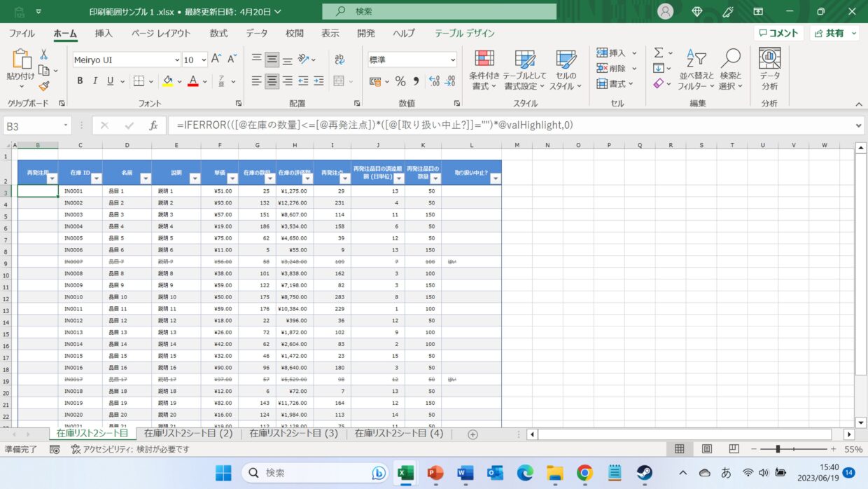Click the 検索と選択 button
Viewport: 868px width, 489px height.
click(x=731, y=70)
